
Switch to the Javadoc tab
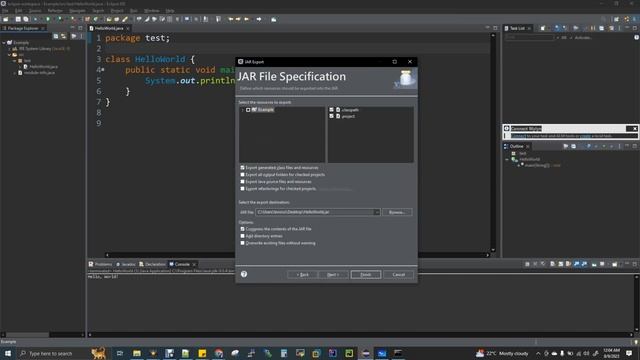125,264
